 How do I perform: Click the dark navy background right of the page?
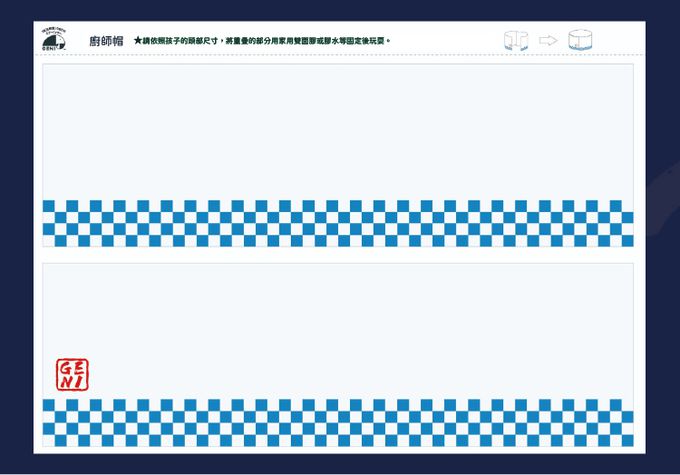click(662, 240)
